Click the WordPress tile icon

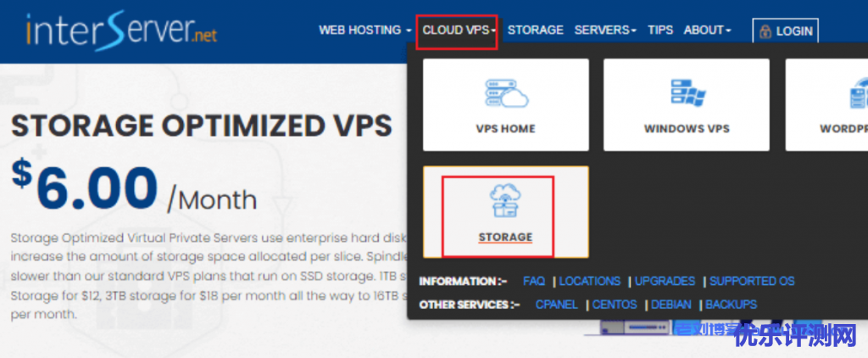859,93
